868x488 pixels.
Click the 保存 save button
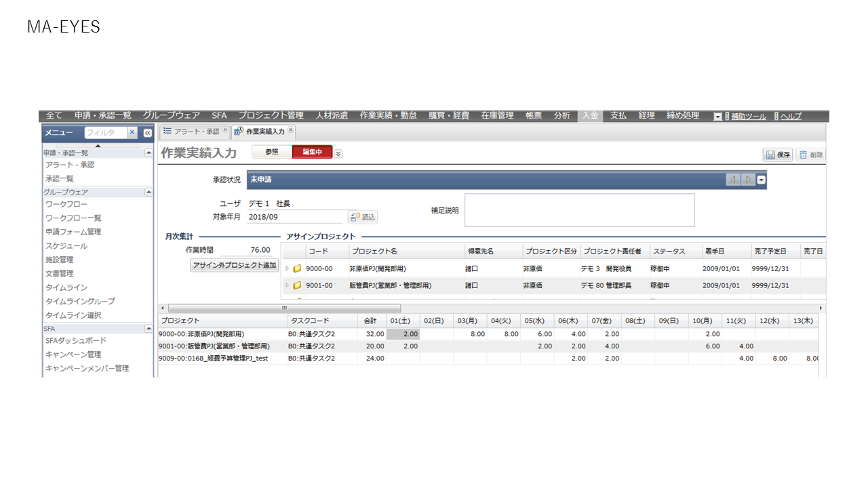point(778,155)
